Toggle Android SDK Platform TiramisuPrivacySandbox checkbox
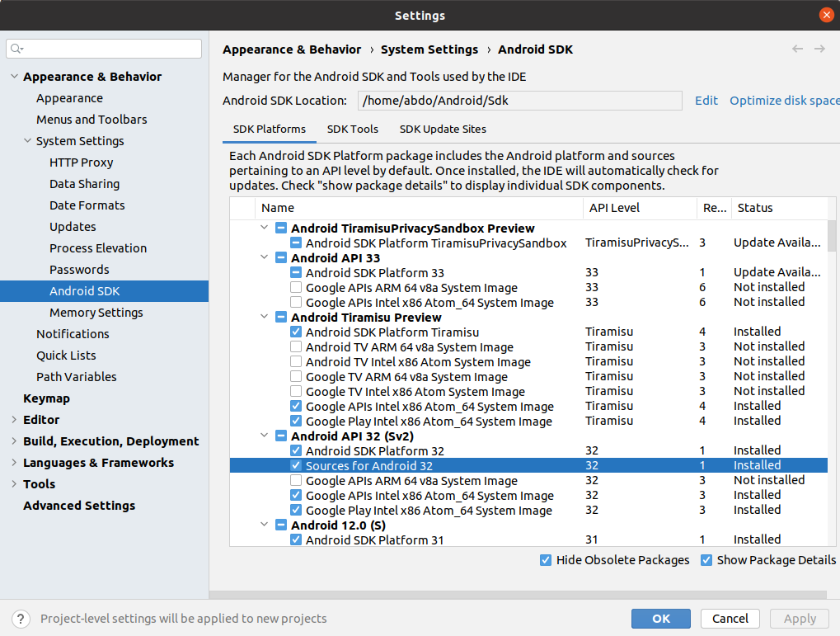 296,243
